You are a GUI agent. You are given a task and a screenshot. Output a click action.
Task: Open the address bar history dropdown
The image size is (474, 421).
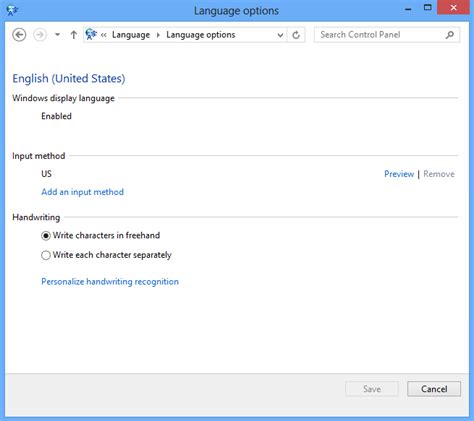click(280, 35)
